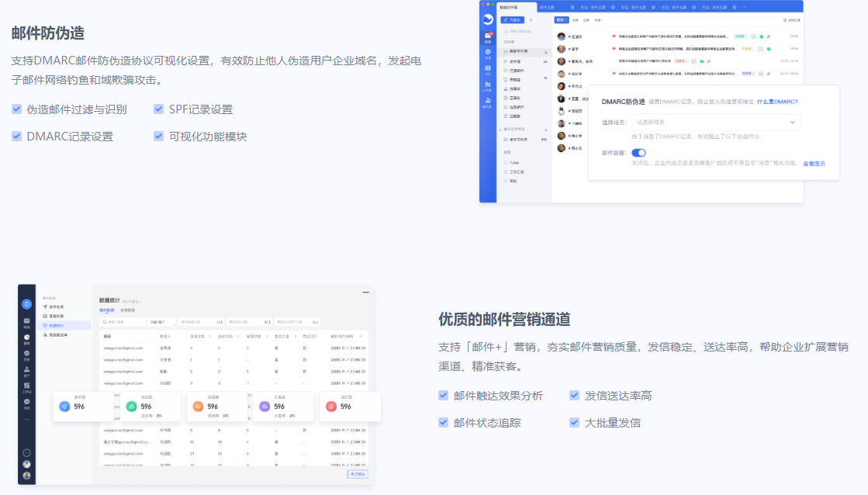The width and height of the screenshot is (868, 495).
Task: Click the 查看图示 link
Action: tap(814, 164)
